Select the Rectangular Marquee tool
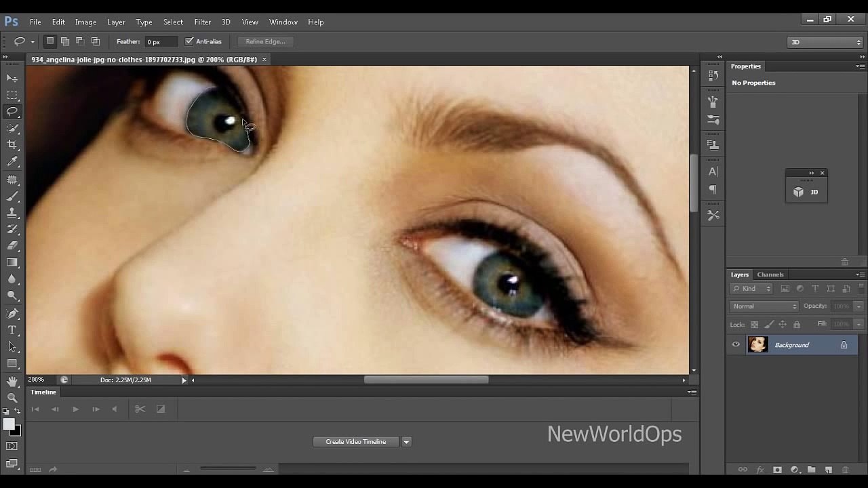Viewport: 868px width, 488px height. tap(12, 96)
